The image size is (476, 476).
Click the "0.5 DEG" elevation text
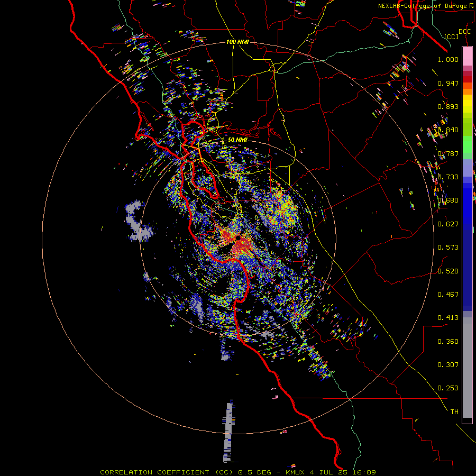tap(254, 472)
